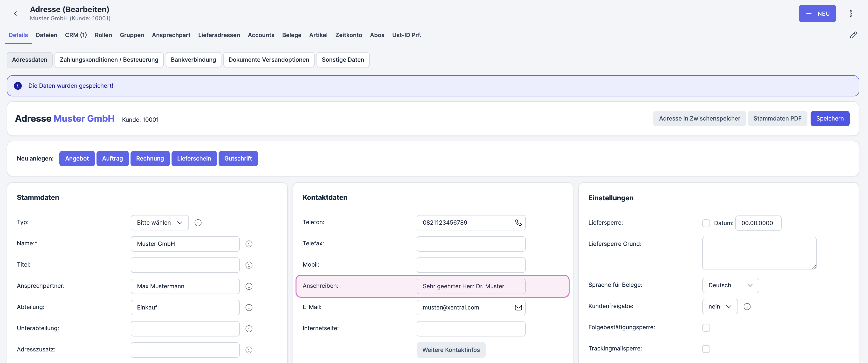Click into the Telefax input field
This screenshot has height=363, width=868.
pyautogui.click(x=470, y=244)
